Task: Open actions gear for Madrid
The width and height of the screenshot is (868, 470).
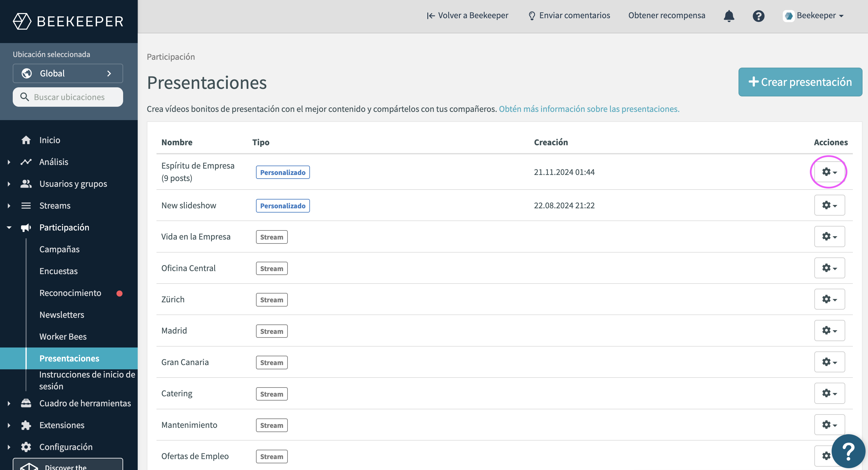Action: [x=829, y=331]
